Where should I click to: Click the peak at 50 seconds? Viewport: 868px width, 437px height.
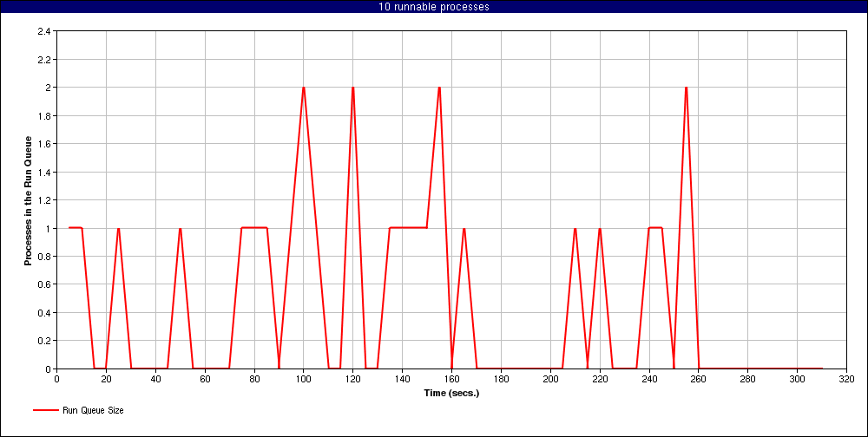[x=180, y=228]
